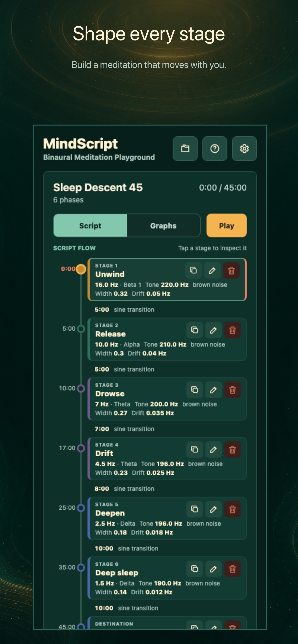Delete the Drowse stage

[x=232, y=390]
